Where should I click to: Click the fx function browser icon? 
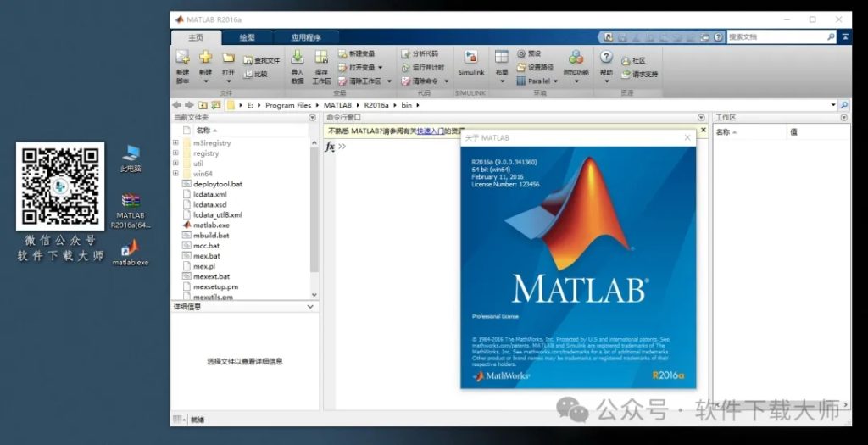pyautogui.click(x=330, y=147)
